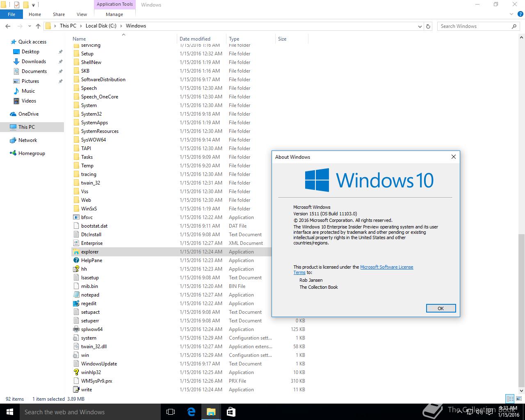The width and height of the screenshot is (525, 420).
Task: Click the Back navigation arrow
Action: pos(8,26)
